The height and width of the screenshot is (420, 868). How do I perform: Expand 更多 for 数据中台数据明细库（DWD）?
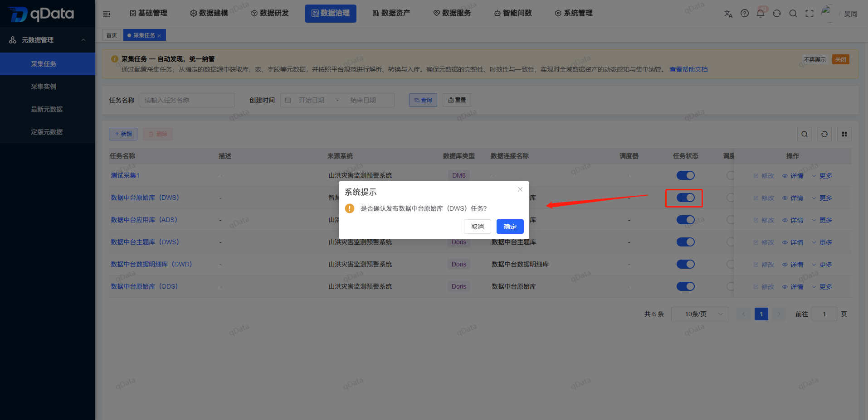pyautogui.click(x=822, y=265)
